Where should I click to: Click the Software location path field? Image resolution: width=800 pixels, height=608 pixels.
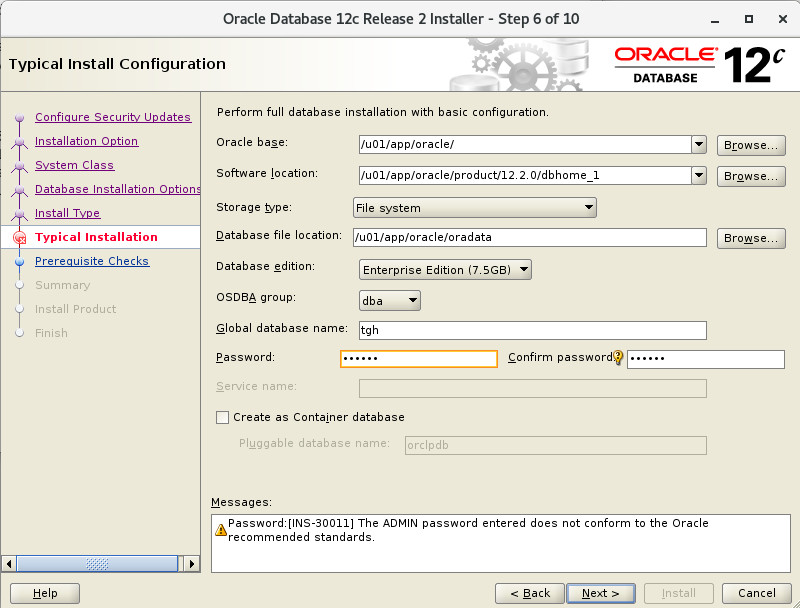(x=525, y=175)
